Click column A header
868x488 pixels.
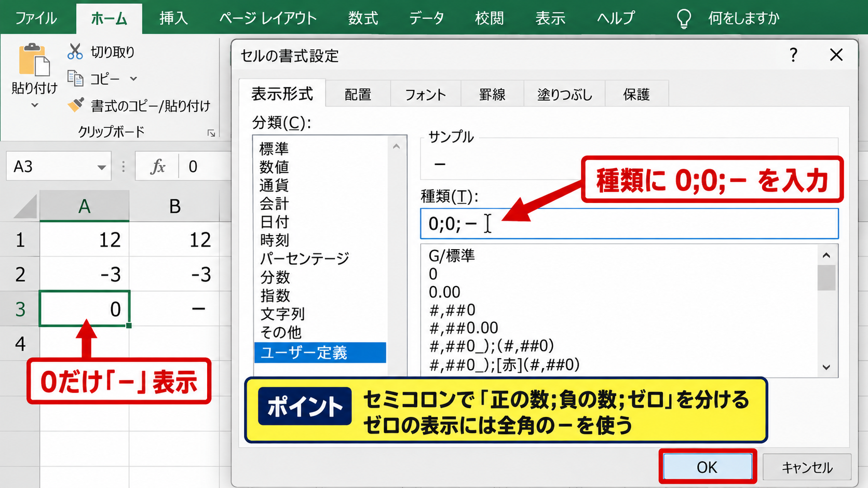pyautogui.click(x=84, y=206)
